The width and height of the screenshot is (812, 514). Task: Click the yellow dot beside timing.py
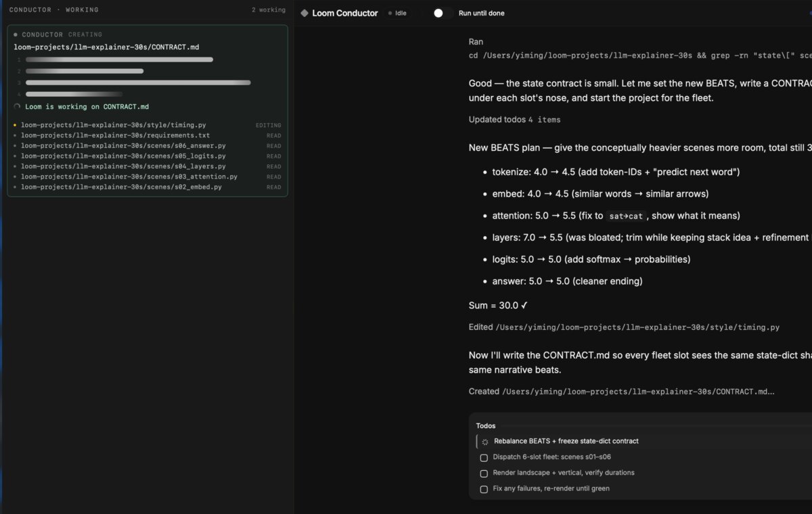pyautogui.click(x=15, y=125)
